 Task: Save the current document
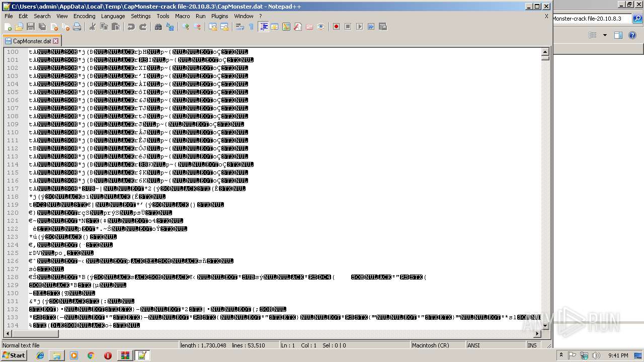pyautogui.click(x=31, y=27)
